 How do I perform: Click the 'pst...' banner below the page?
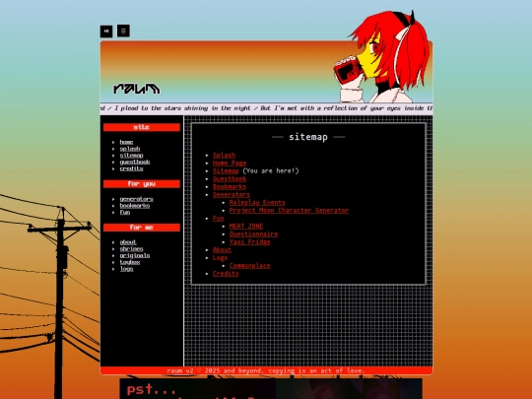coord(270,389)
